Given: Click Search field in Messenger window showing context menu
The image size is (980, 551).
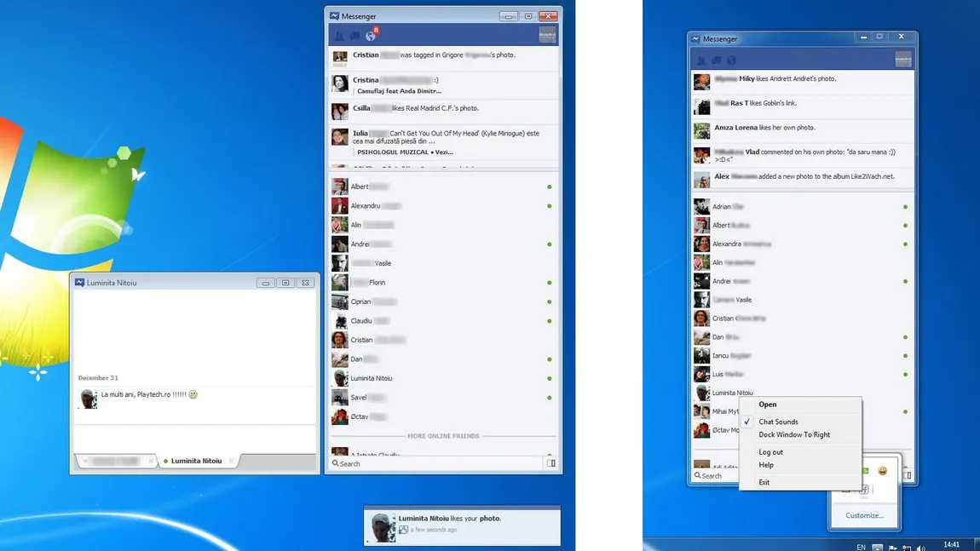Looking at the screenshot, I should 716,476.
